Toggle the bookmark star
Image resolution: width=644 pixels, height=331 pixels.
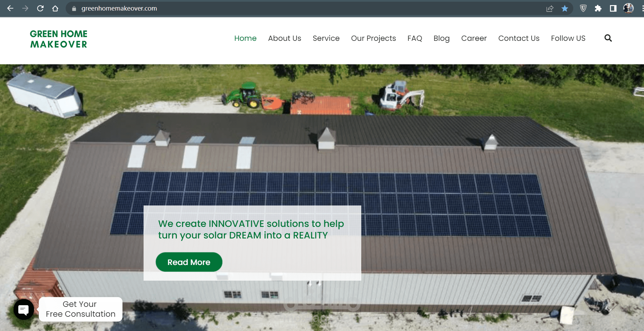coord(565,9)
